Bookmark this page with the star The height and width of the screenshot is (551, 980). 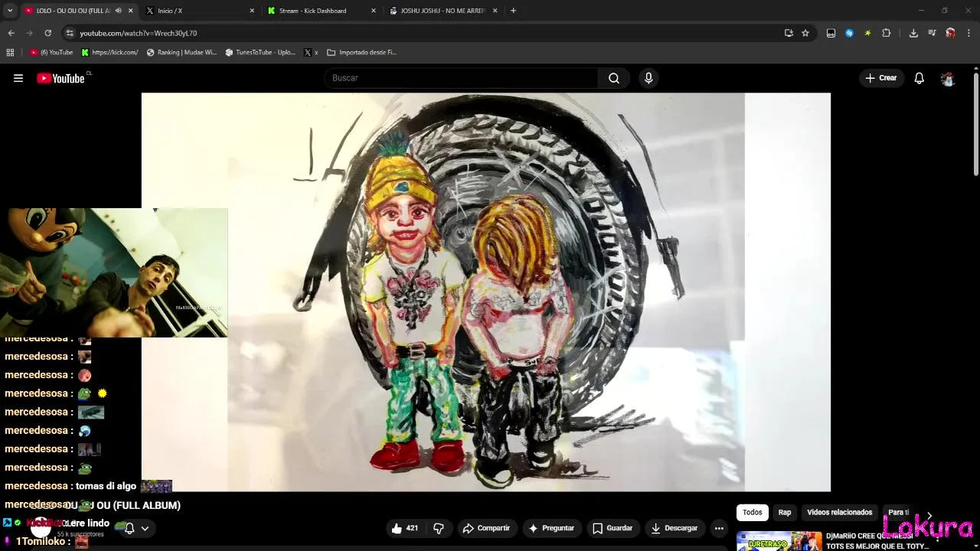[805, 33]
